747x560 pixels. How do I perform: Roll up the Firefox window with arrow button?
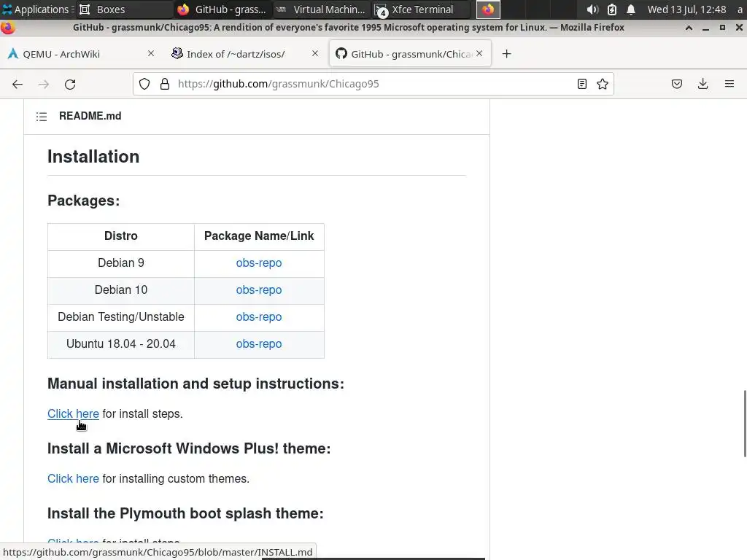point(689,28)
